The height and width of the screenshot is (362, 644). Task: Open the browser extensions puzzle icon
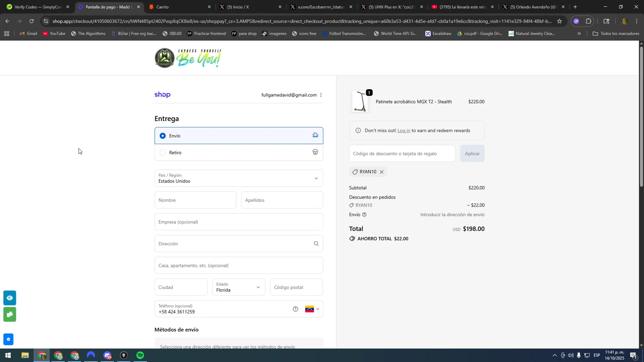589,21
